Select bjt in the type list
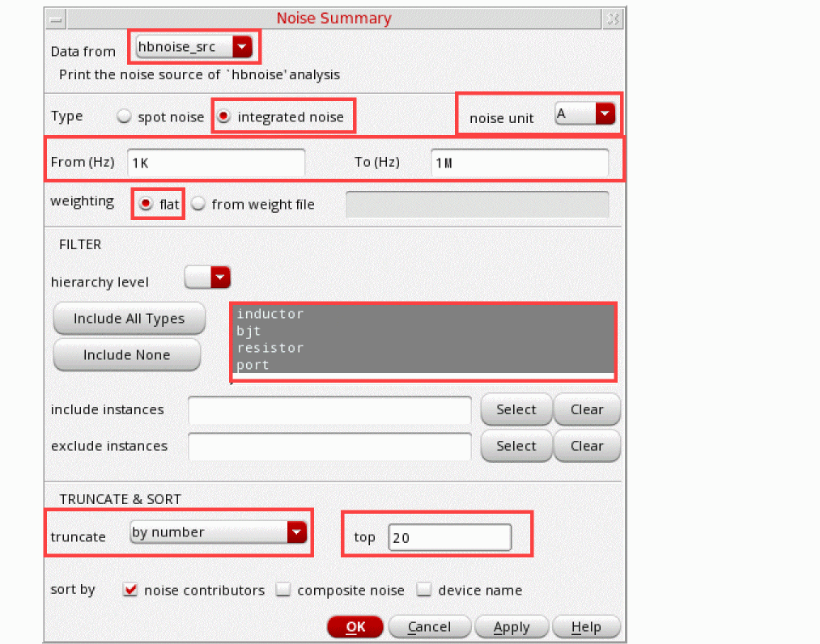Image resolution: width=820 pixels, height=644 pixels. pos(423,331)
